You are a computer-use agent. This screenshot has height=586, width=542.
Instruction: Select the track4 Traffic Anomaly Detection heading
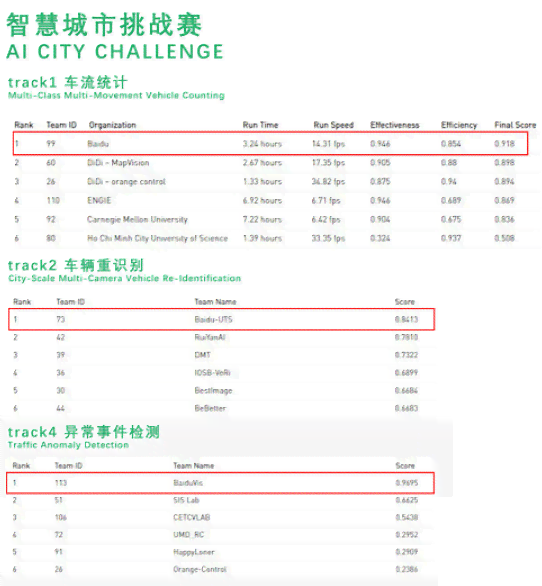coord(84,437)
